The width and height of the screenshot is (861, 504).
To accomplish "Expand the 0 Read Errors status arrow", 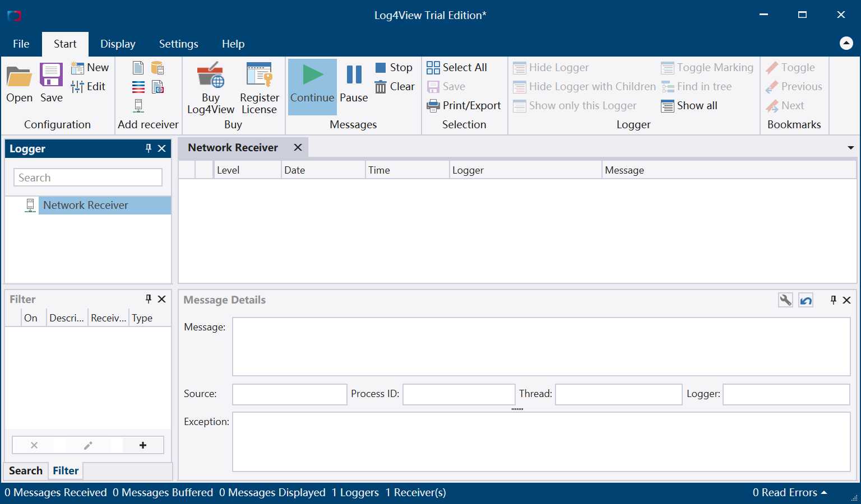I will (x=824, y=493).
